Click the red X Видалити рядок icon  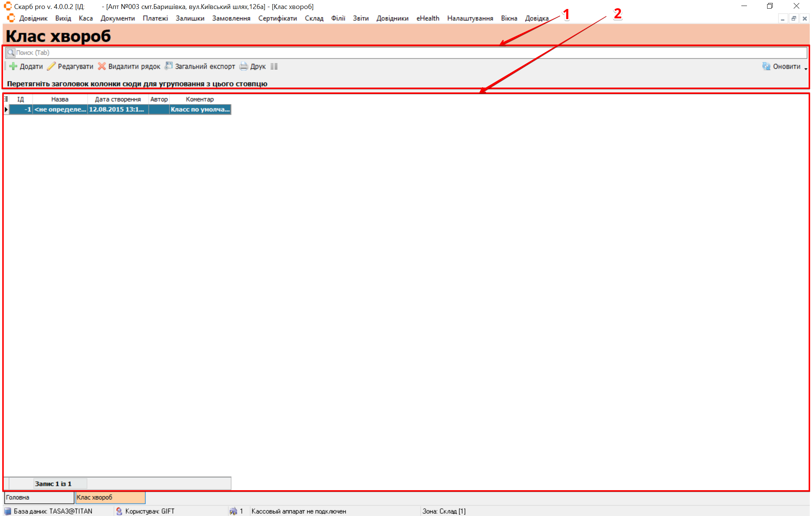pyautogui.click(x=102, y=66)
